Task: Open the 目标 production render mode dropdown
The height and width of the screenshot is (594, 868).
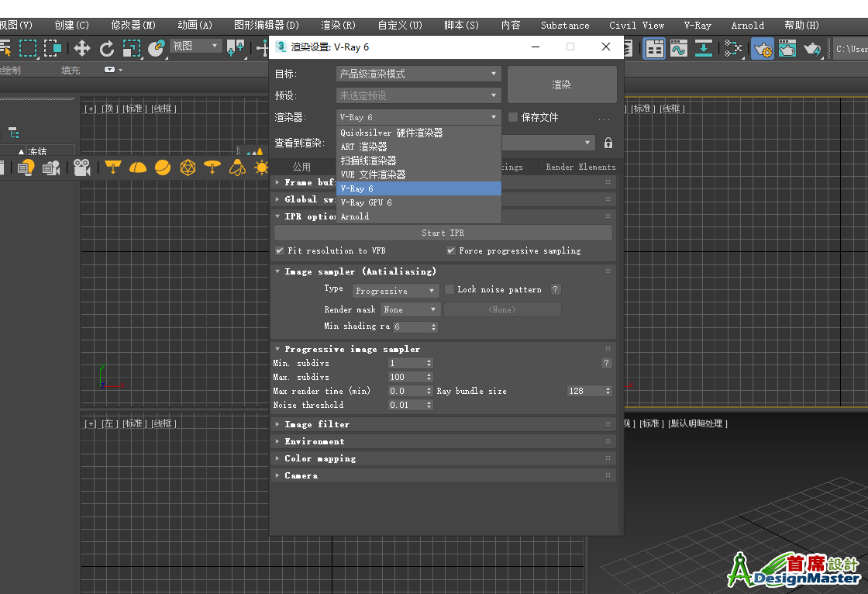Action: tap(418, 74)
